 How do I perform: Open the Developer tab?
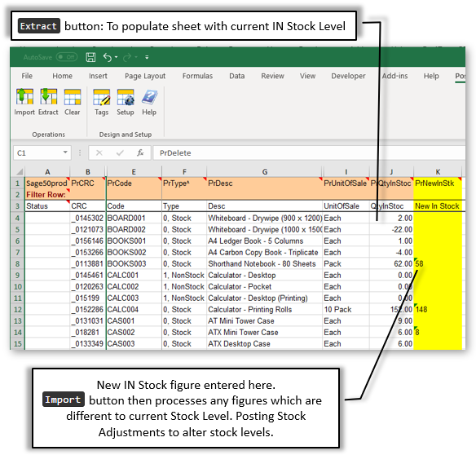tap(348, 76)
